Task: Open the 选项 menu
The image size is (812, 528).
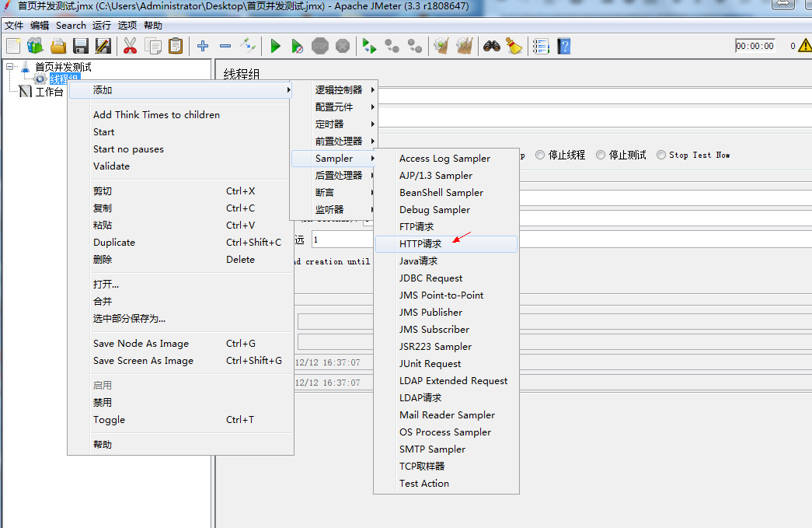Action: [127, 26]
